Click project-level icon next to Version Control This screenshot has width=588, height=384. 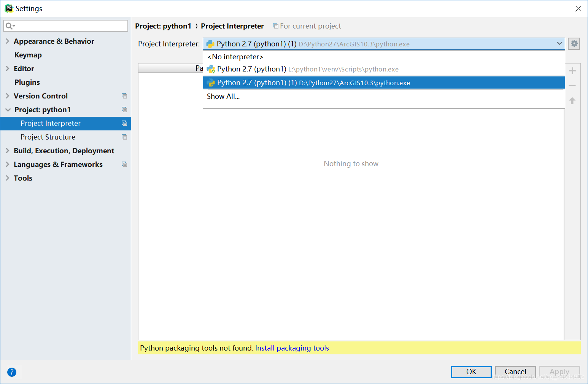(x=124, y=96)
